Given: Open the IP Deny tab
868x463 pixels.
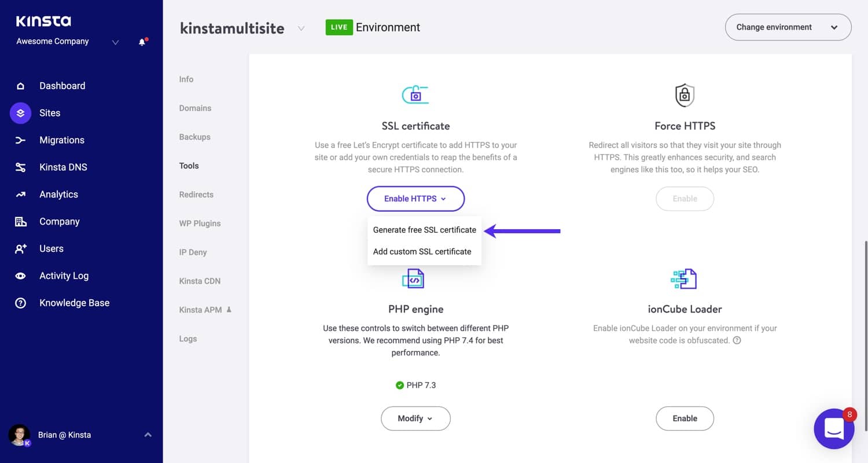Looking at the screenshot, I should pyautogui.click(x=193, y=252).
